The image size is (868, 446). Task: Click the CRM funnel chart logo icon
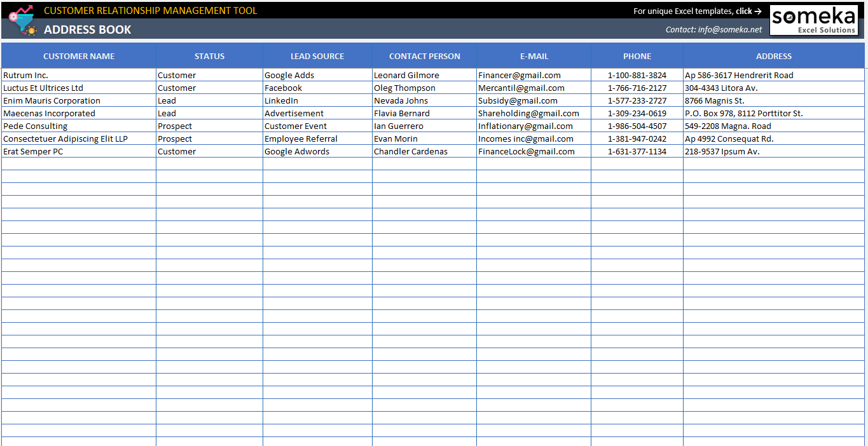(23, 20)
